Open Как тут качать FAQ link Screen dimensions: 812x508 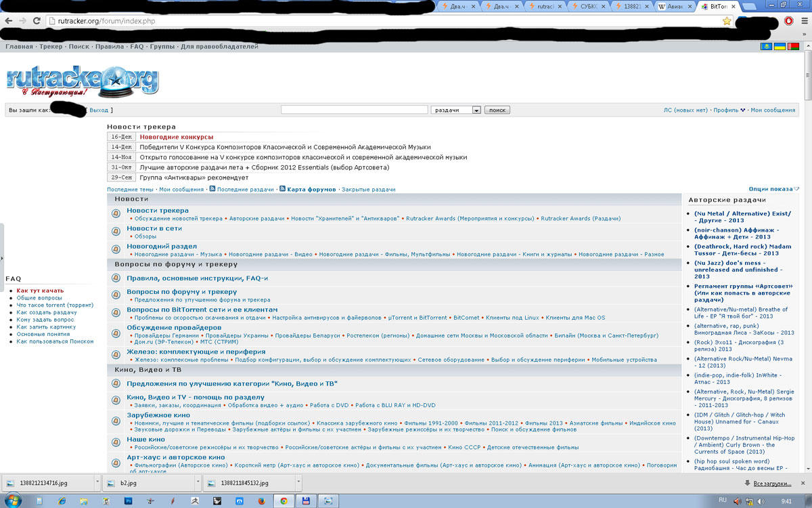click(x=41, y=291)
